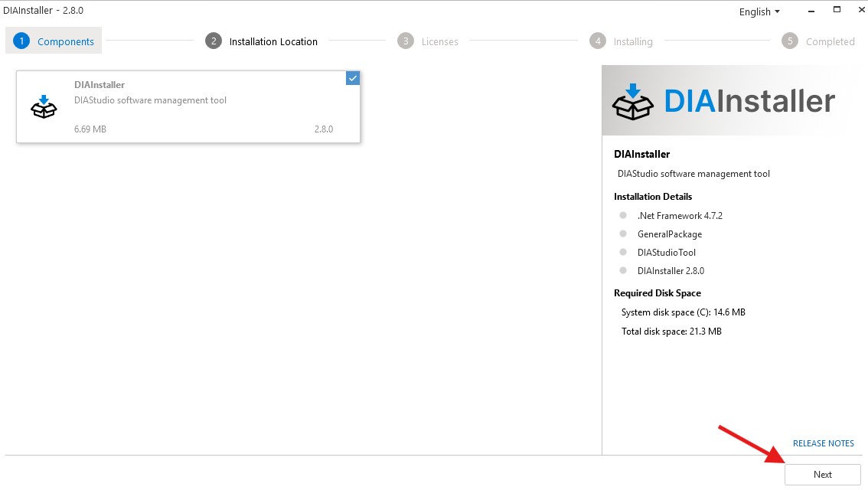Click the Next button
Viewport: 868px width, 490px height.
[823, 475]
